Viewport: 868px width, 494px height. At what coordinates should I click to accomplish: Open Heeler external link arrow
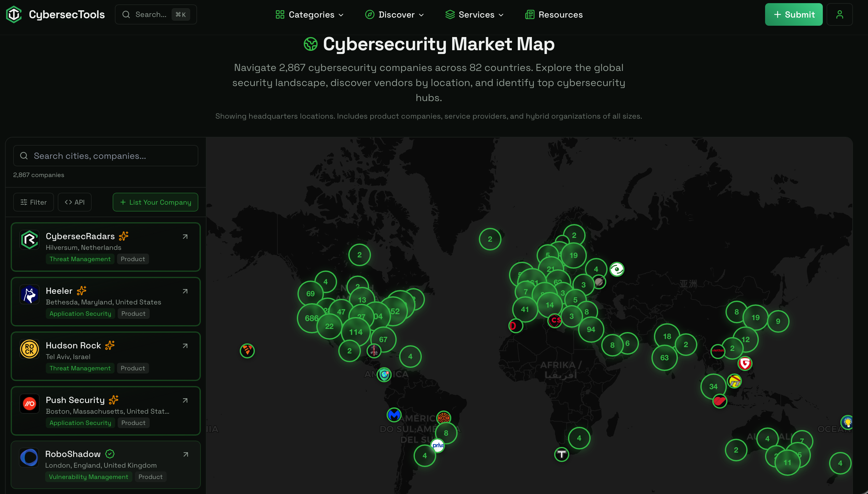click(x=185, y=291)
